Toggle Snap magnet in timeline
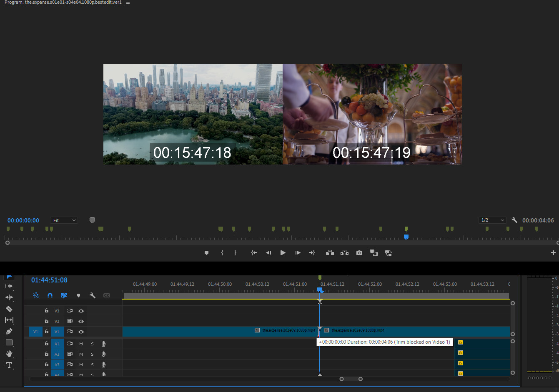Screen dimensions: 559x392 click(x=50, y=295)
